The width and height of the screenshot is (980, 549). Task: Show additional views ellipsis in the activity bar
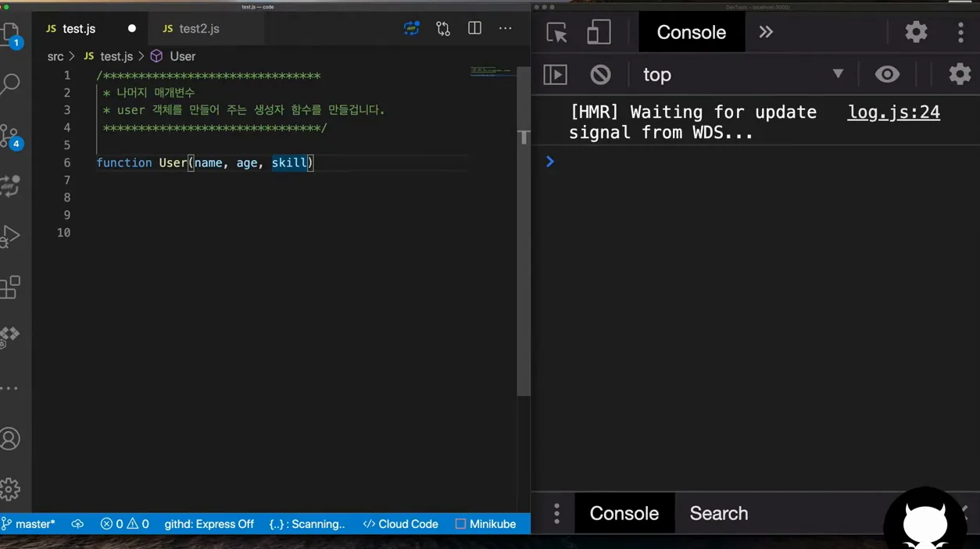[x=9, y=388]
